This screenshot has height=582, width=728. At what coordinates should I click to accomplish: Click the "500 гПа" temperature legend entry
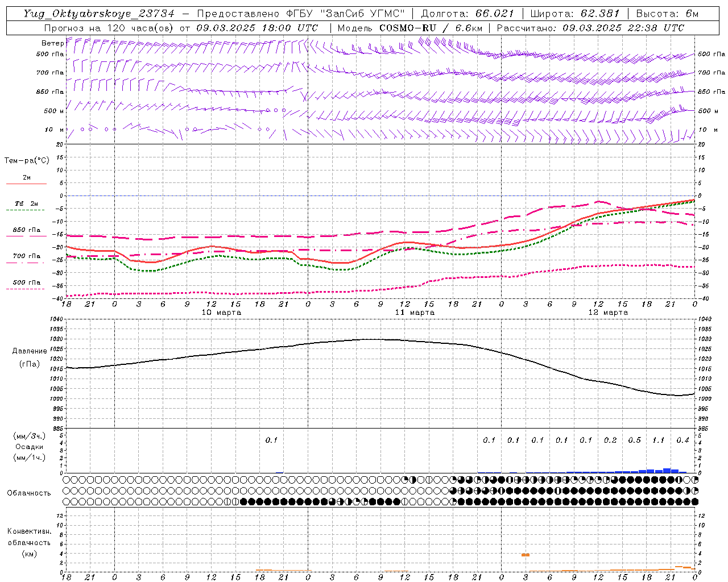(27, 282)
